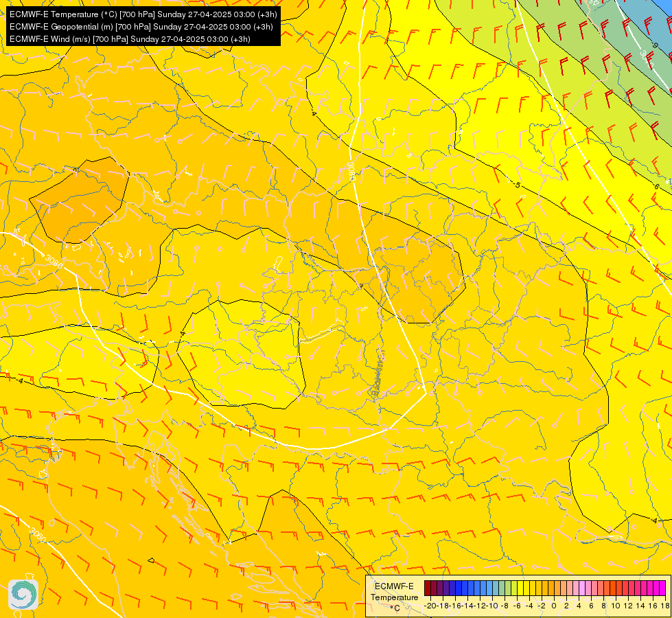672x618 pixels.
Task: Click the 10 value on the legend
Action: [x=616, y=606]
